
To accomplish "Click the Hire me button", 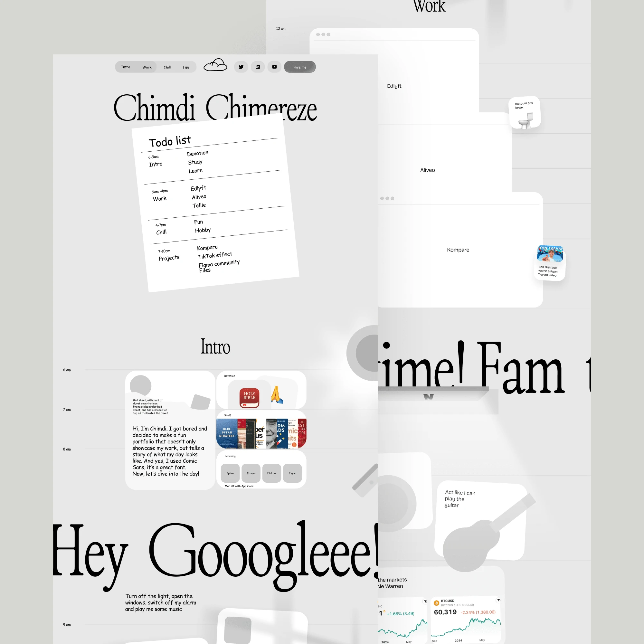I will coord(301,67).
